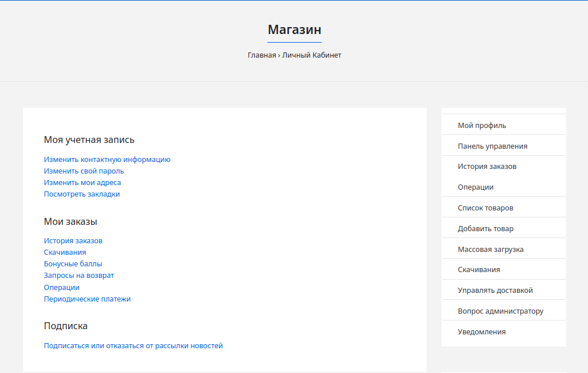Image resolution: width=588 pixels, height=373 pixels.
Task: Select Мой профиль in sidebar menu
Action: 482,125
